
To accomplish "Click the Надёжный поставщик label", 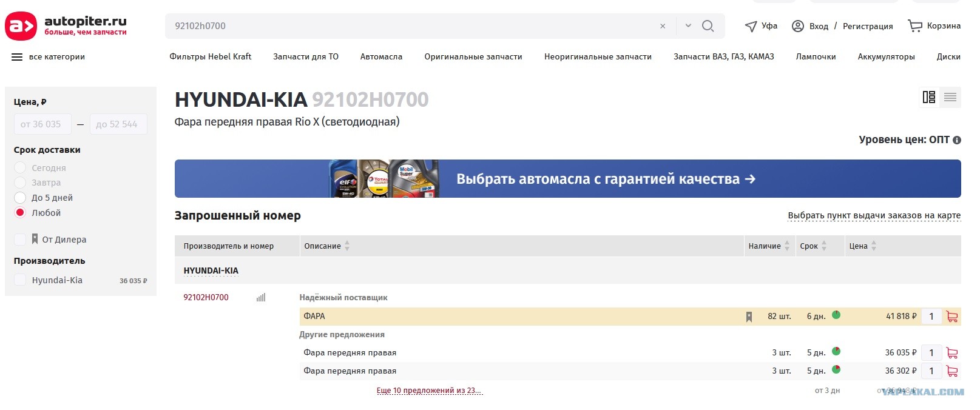I will (343, 298).
